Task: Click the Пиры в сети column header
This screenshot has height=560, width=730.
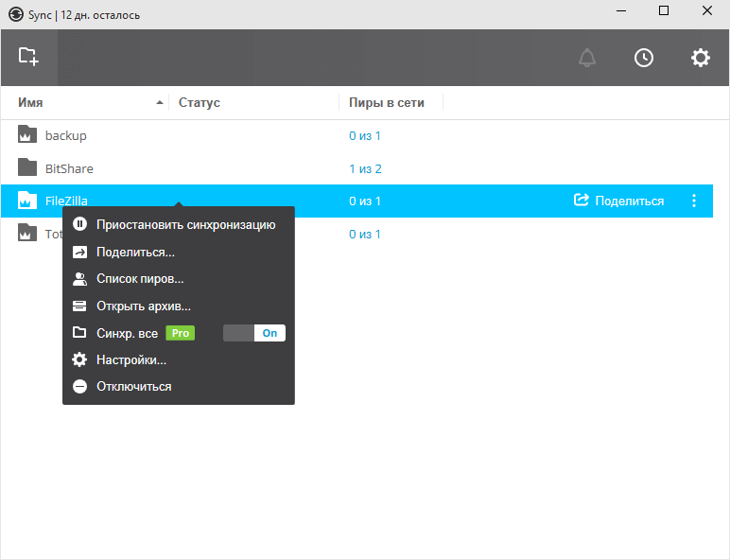Action: (x=387, y=102)
